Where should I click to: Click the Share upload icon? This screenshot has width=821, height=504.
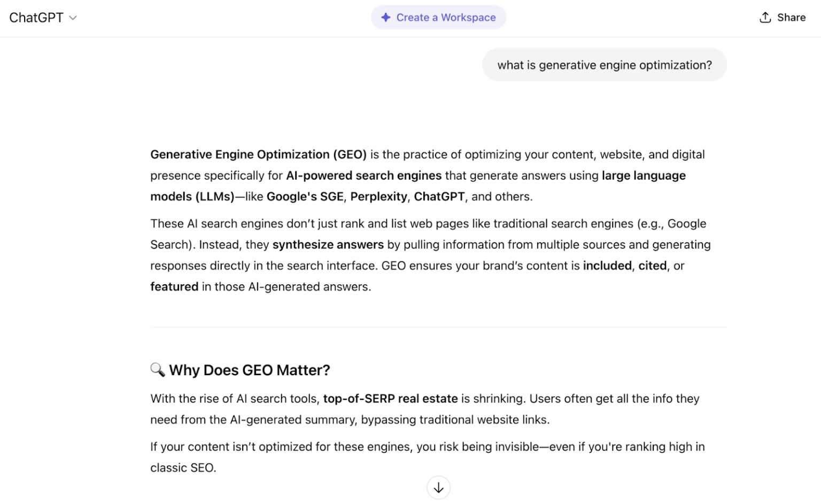tap(765, 17)
